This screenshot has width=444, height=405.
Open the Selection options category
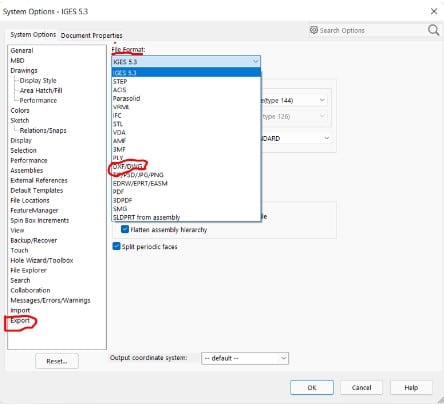click(23, 151)
